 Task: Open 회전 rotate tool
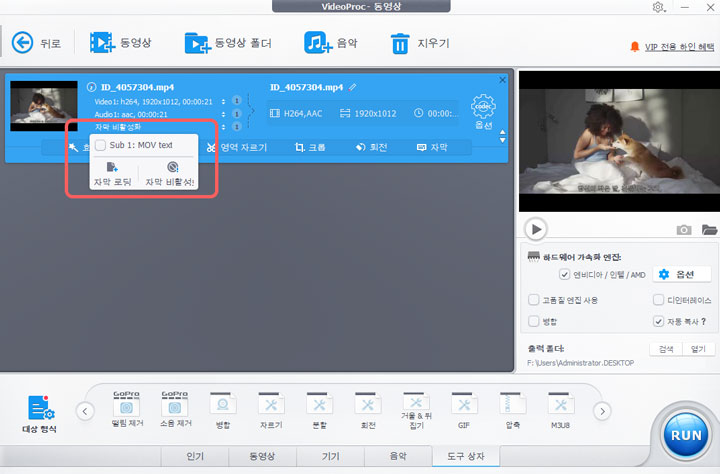click(371, 147)
